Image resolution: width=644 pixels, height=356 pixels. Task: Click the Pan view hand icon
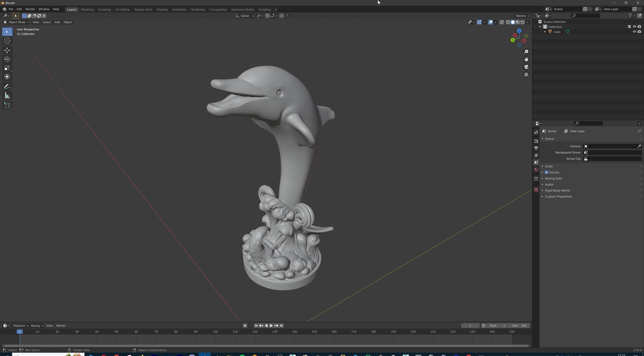[x=526, y=59]
